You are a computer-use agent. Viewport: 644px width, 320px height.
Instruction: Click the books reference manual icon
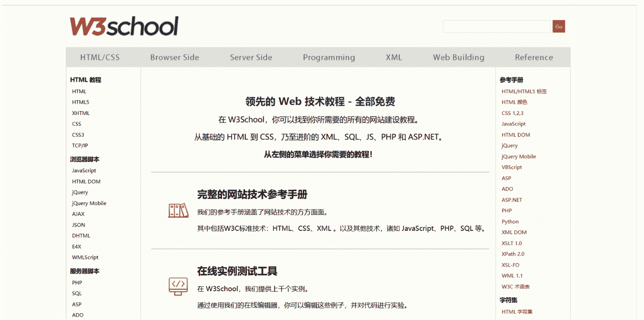pyautogui.click(x=178, y=210)
